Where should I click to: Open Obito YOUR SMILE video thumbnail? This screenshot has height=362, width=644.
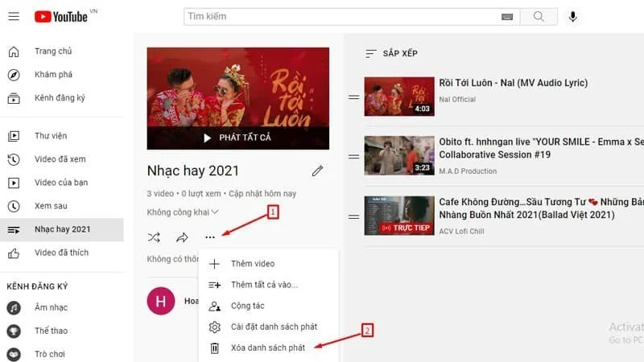pos(399,155)
